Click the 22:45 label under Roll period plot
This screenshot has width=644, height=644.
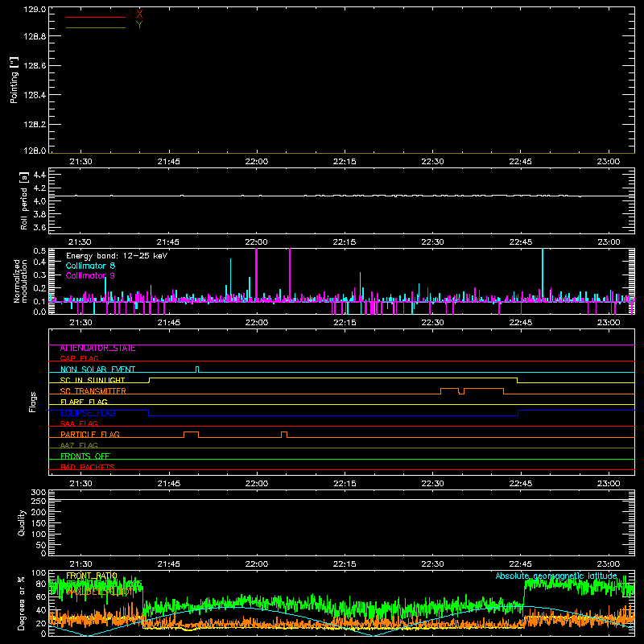pyautogui.click(x=520, y=242)
